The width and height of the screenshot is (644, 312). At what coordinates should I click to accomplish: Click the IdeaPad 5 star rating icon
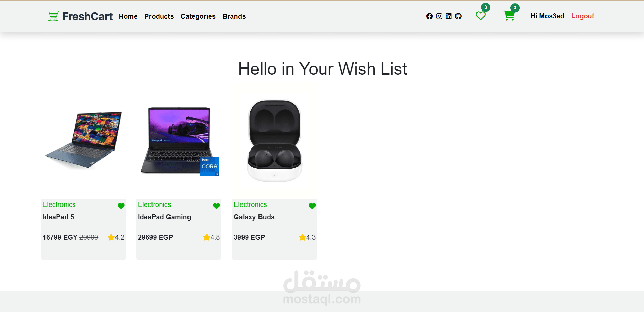(x=111, y=237)
